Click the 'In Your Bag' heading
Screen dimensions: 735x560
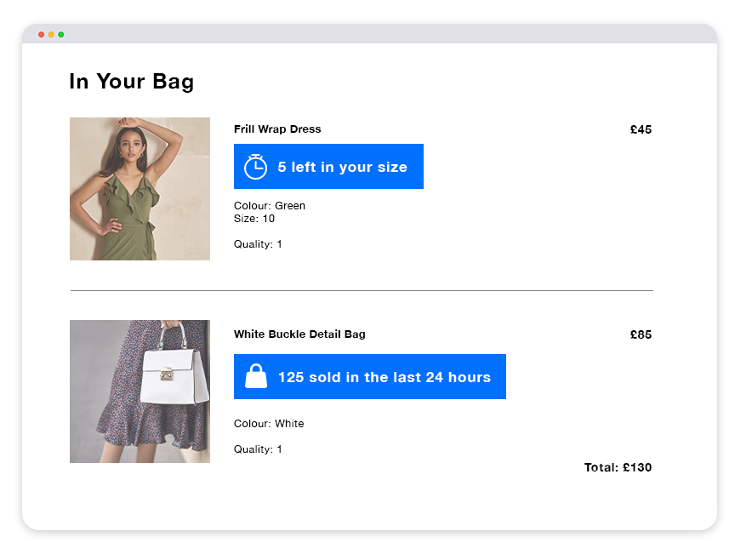click(x=131, y=82)
